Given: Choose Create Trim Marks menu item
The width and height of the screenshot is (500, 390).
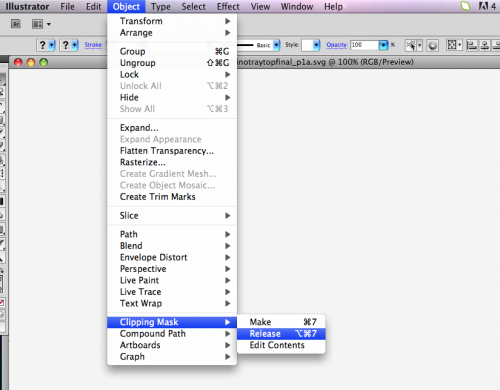Looking at the screenshot, I should click(172, 197).
